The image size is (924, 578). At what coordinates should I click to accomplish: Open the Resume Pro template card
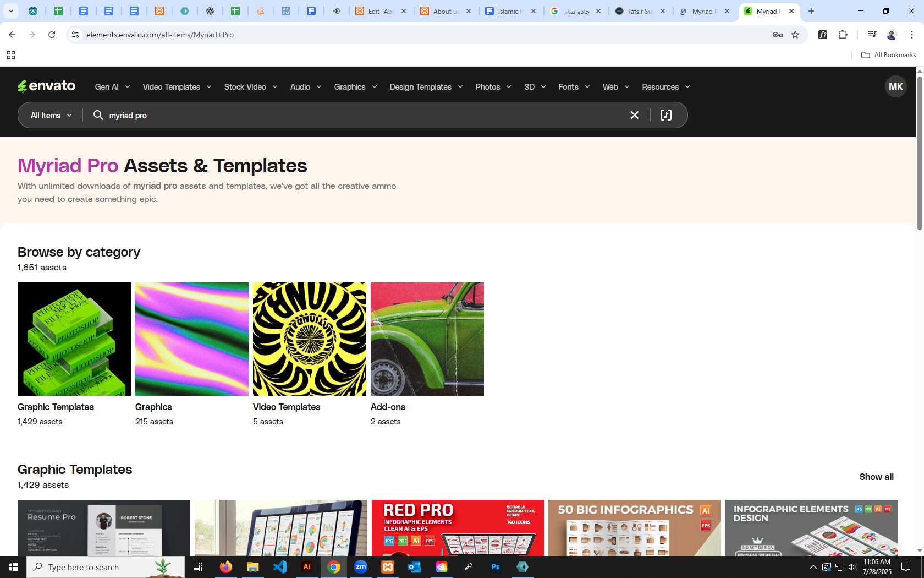[104, 528]
